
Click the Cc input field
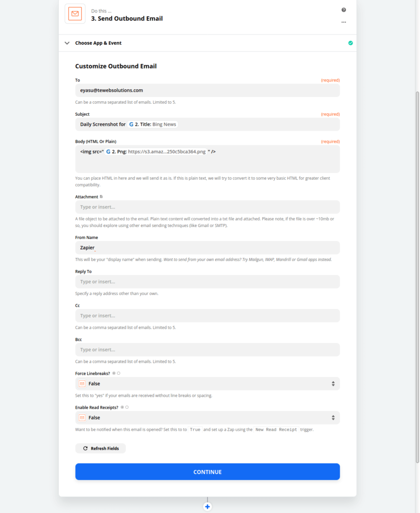click(207, 316)
